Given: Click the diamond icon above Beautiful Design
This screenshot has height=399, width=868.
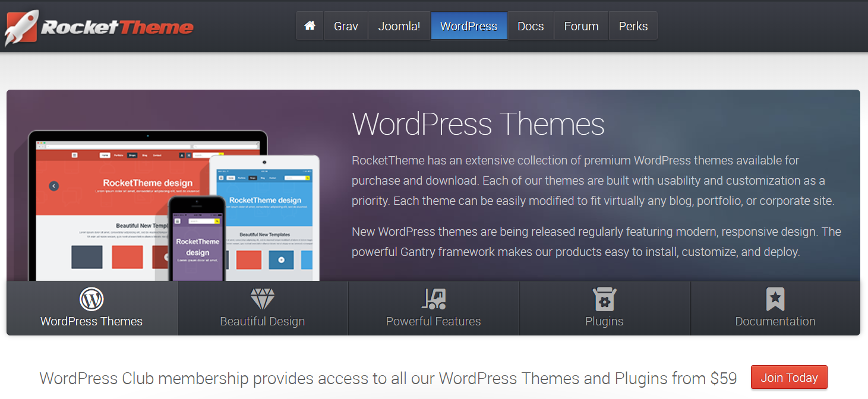Looking at the screenshot, I should point(262,298).
